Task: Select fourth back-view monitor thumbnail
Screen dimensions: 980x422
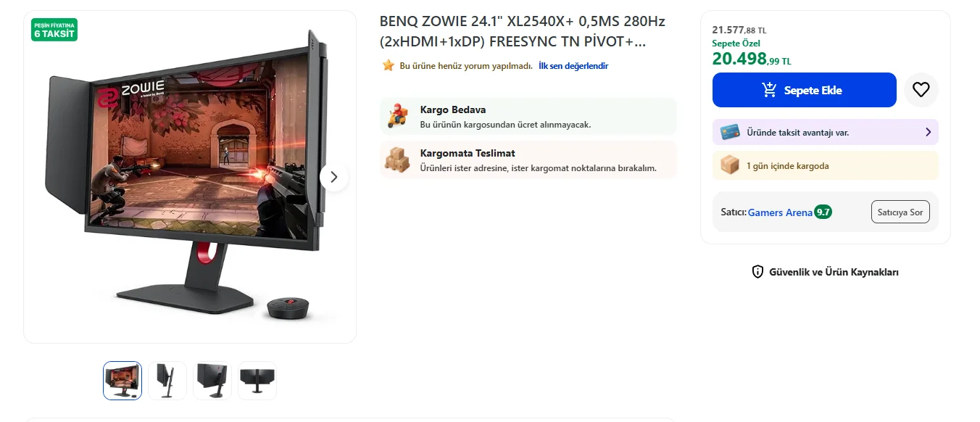Action: (x=257, y=381)
